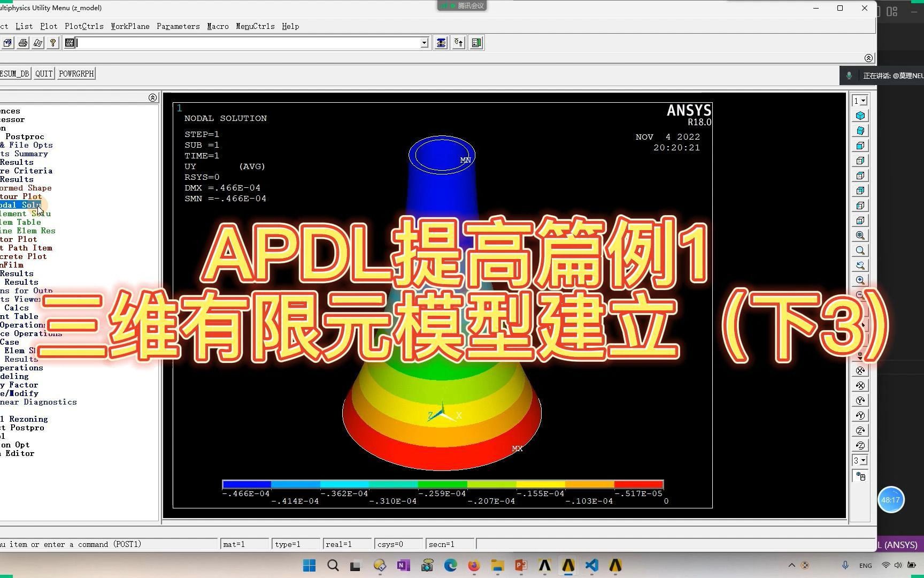Click the Print icon in toolbar

pos(23,43)
